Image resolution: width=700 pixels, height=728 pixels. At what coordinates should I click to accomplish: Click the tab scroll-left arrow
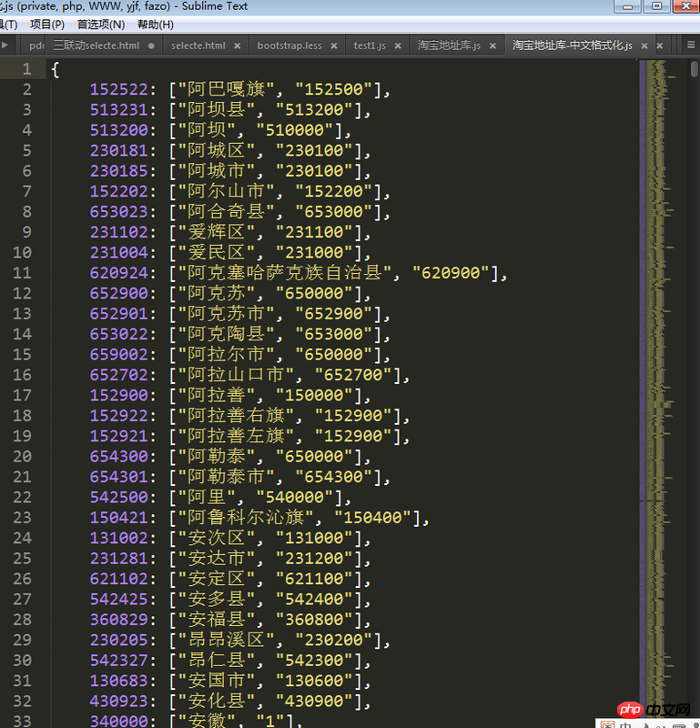click(x=5, y=45)
